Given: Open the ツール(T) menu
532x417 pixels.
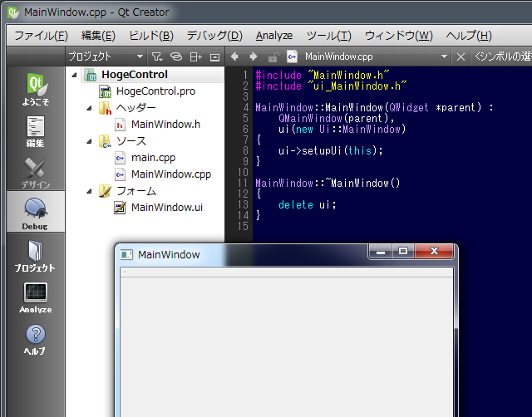Looking at the screenshot, I should click(x=329, y=36).
